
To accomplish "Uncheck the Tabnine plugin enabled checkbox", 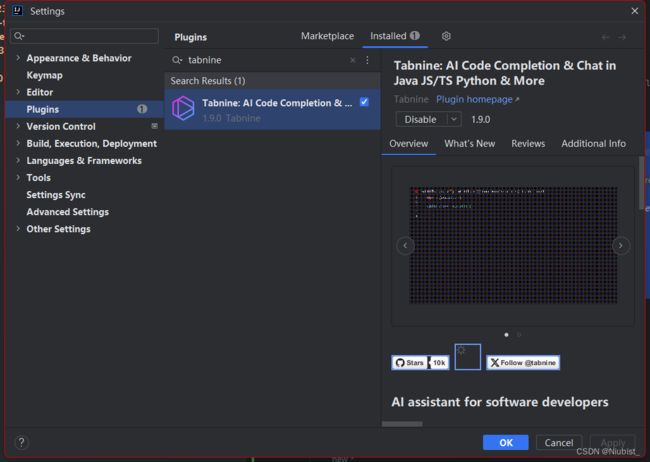I will pos(364,102).
